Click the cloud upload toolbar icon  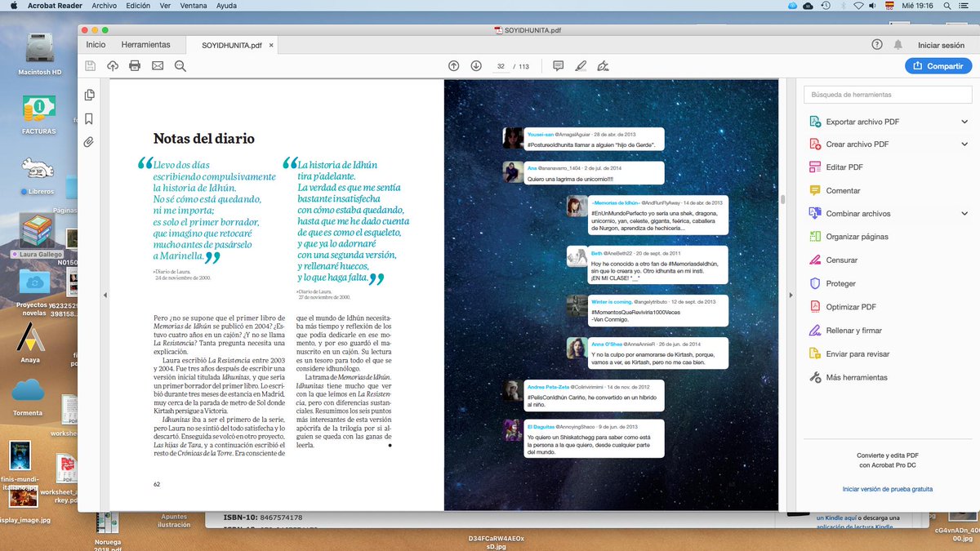[x=113, y=66]
